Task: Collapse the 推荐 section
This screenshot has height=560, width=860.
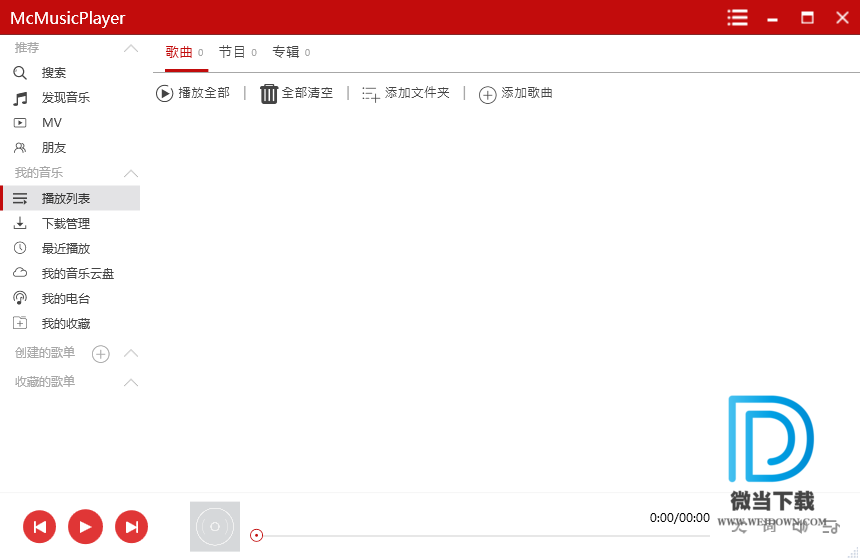Action: coord(131,49)
